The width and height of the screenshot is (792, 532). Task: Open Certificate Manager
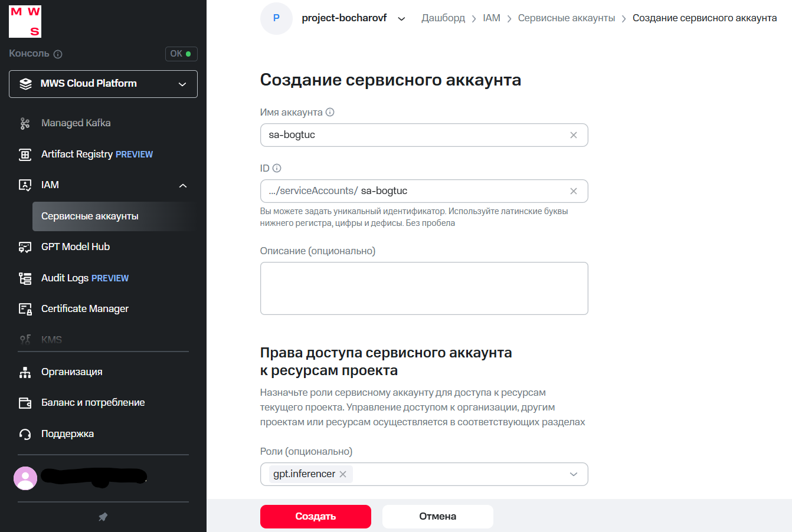[85, 308]
